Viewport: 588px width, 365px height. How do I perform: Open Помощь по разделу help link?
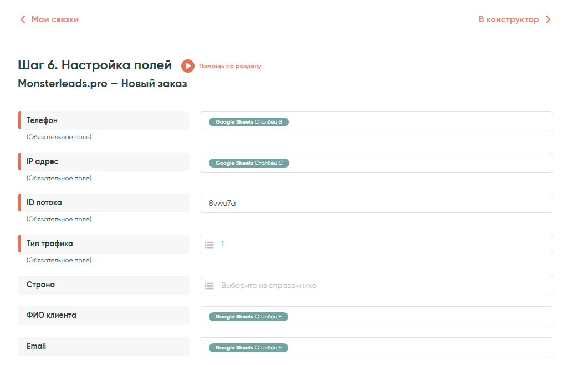point(230,66)
